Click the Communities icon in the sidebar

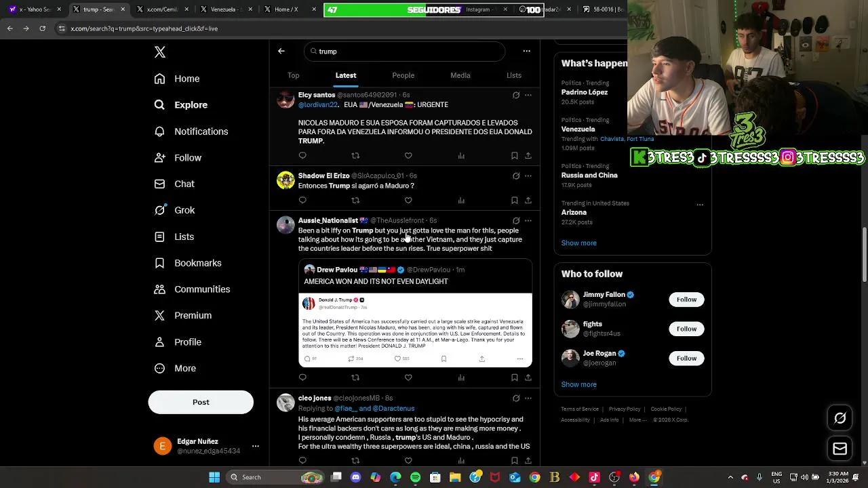pyautogui.click(x=159, y=289)
